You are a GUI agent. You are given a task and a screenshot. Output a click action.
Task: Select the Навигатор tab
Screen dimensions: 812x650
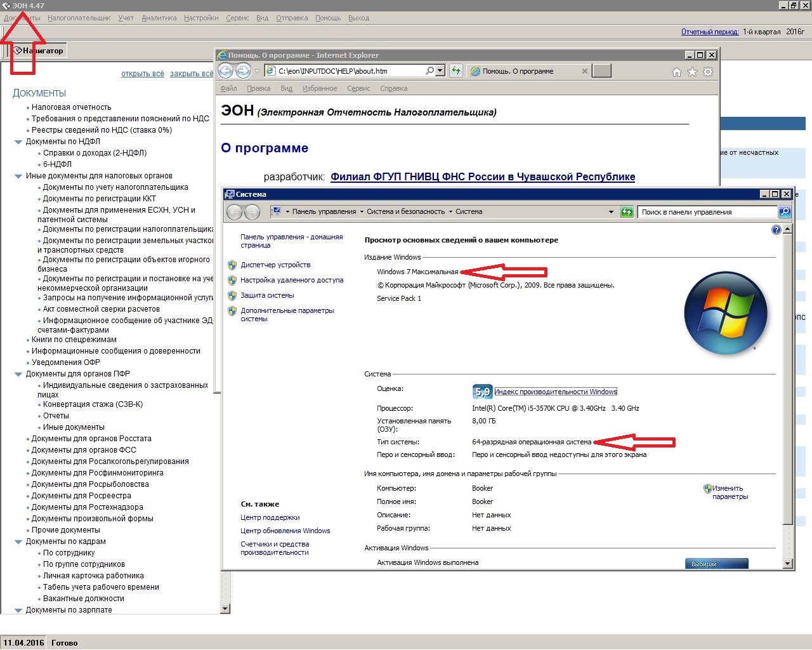pos(37,50)
